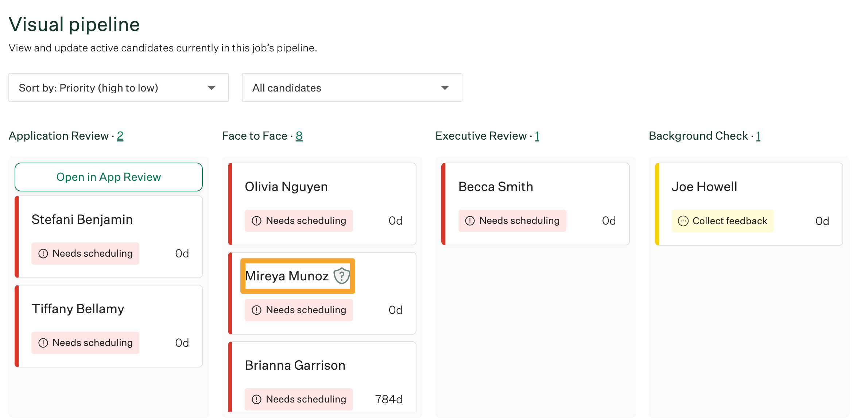
Task: Select Olivia Nguyen's candidate name
Action: coord(286,187)
